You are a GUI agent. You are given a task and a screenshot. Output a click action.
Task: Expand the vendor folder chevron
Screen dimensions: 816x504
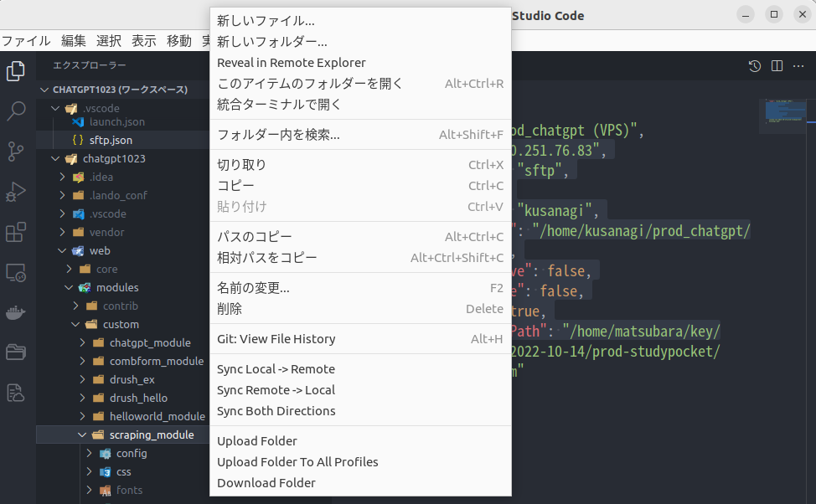[63, 232]
